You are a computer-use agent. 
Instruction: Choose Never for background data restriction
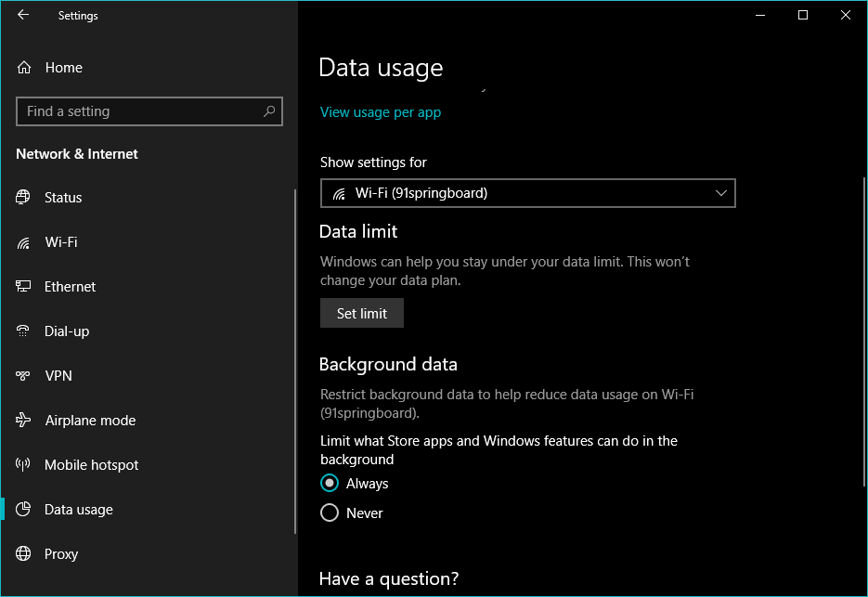(x=330, y=513)
